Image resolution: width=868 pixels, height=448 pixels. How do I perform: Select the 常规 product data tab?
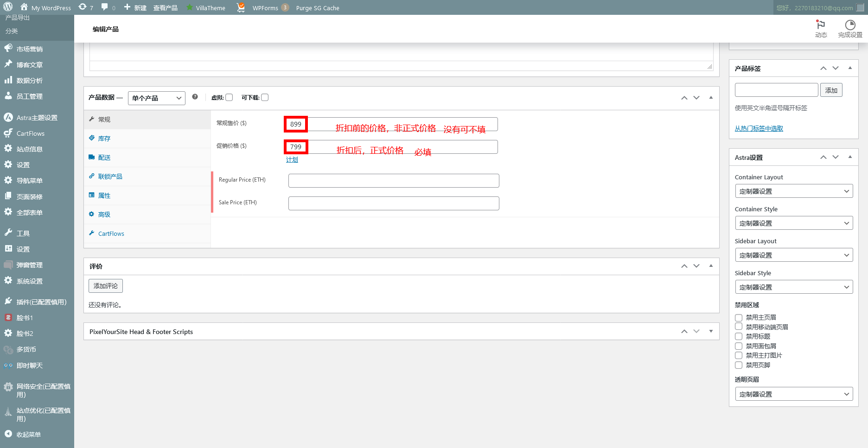(147, 120)
